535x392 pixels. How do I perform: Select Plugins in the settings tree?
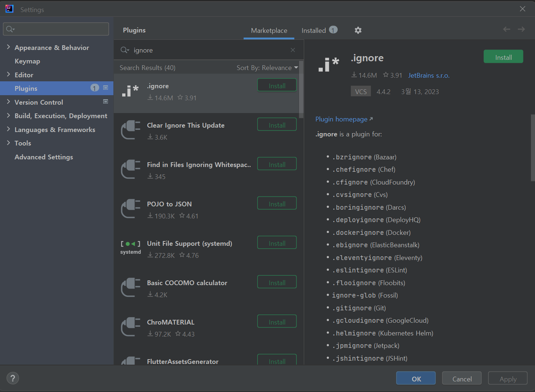tap(57, 88)
